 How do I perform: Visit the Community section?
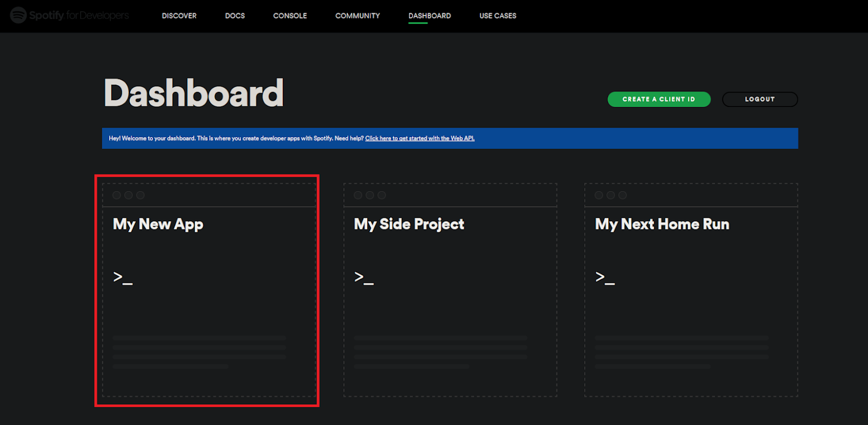358,16
